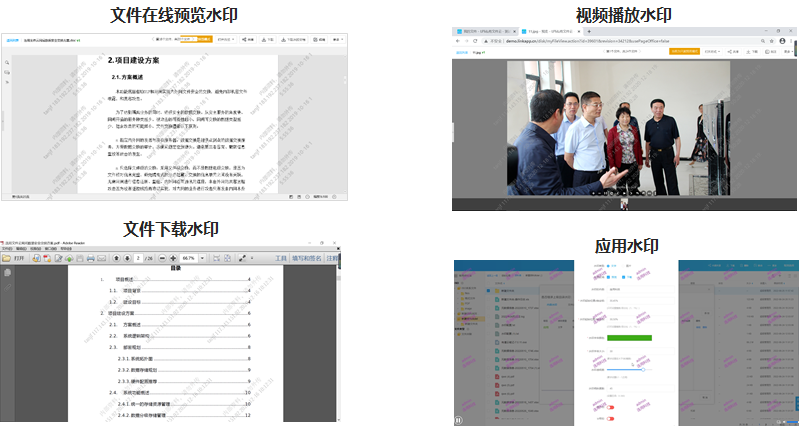This screenshot has height=426, width=799.
Task: Zoom in with the plus icon in Adobe Reader
Action: pos(171,257)
